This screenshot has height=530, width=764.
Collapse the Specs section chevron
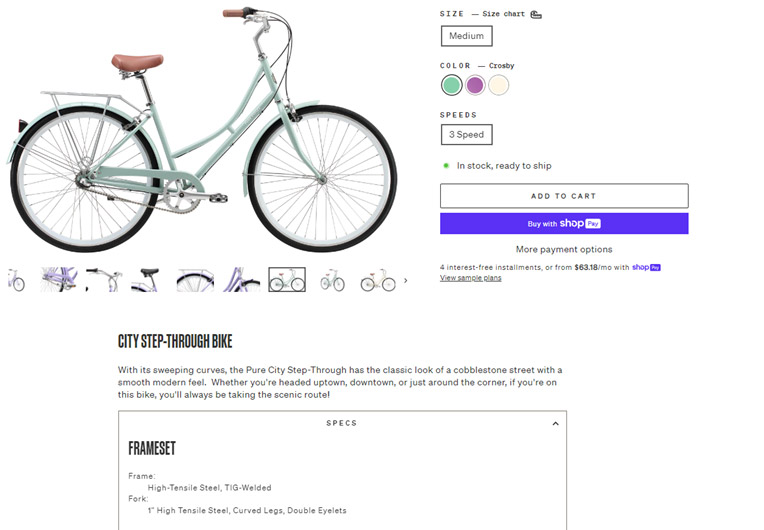coord(556,423)
